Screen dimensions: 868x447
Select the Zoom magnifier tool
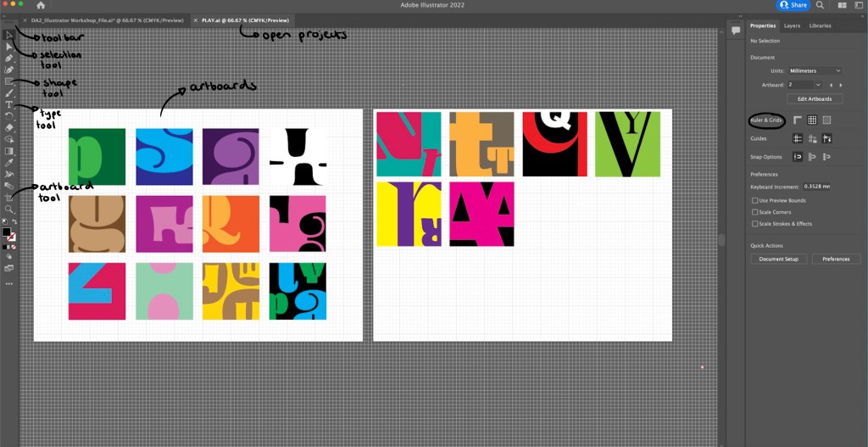(8, 209)
